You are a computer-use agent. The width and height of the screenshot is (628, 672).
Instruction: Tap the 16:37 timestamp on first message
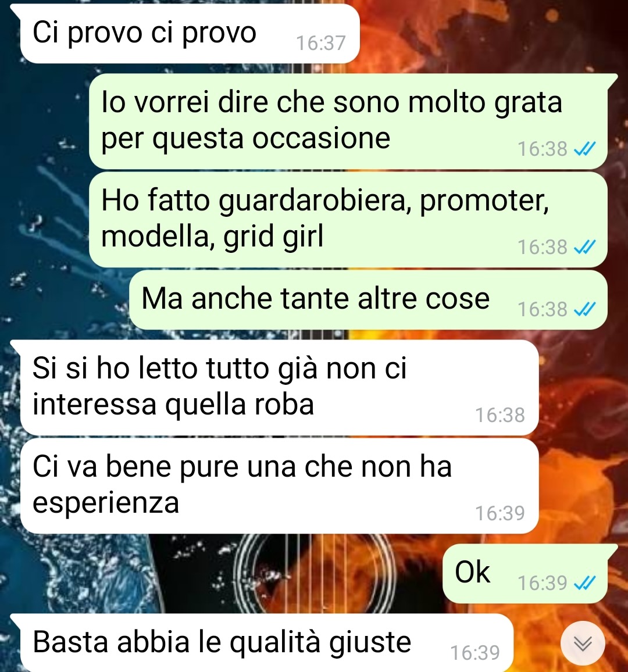(320, 43)
